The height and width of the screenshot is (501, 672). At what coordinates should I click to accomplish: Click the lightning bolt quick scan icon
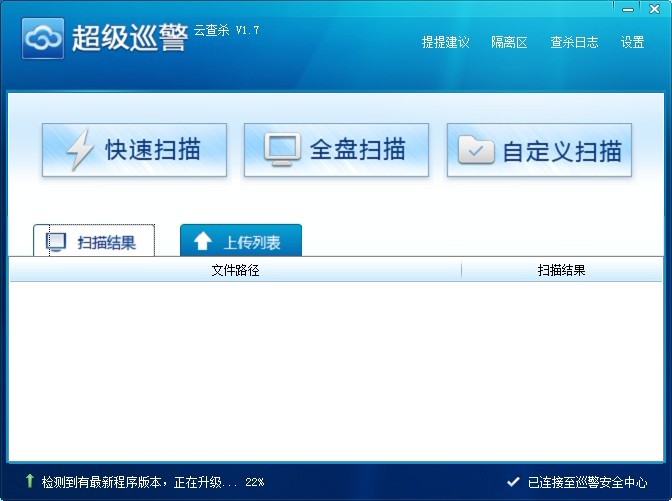point(79,151)
